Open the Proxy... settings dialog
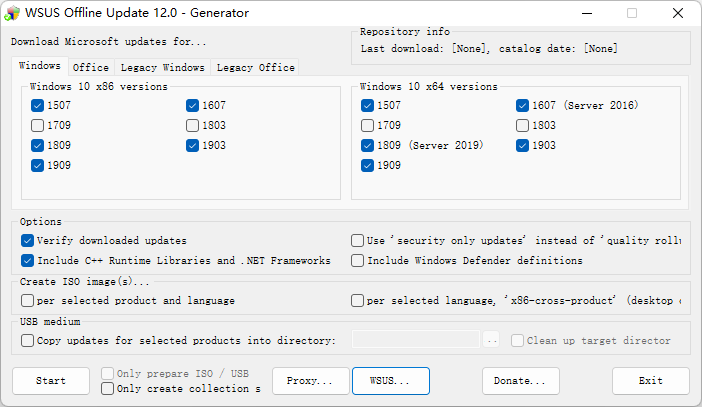This screenshot has height=407, width=702. pos(310,381)
